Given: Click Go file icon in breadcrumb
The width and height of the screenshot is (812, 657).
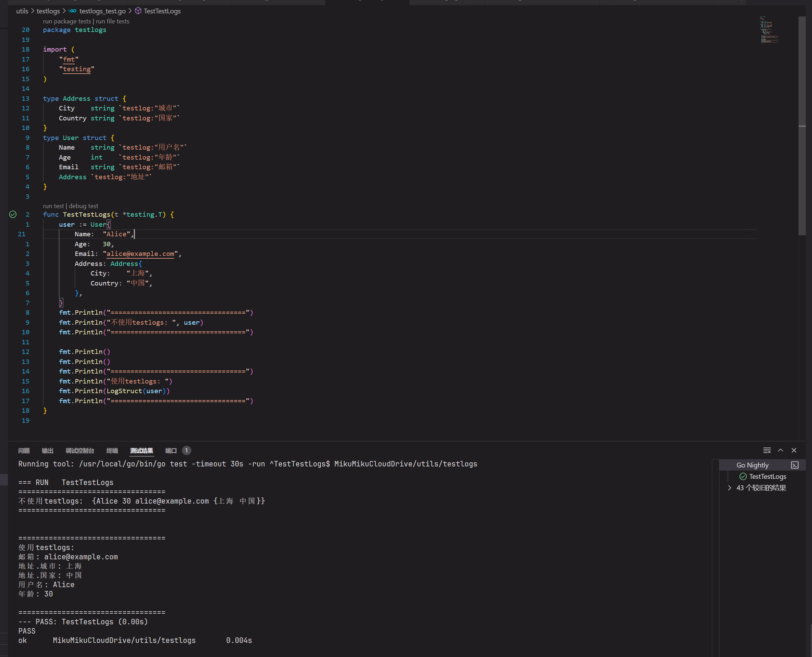Looking at the screenshot, I should 72,11.
